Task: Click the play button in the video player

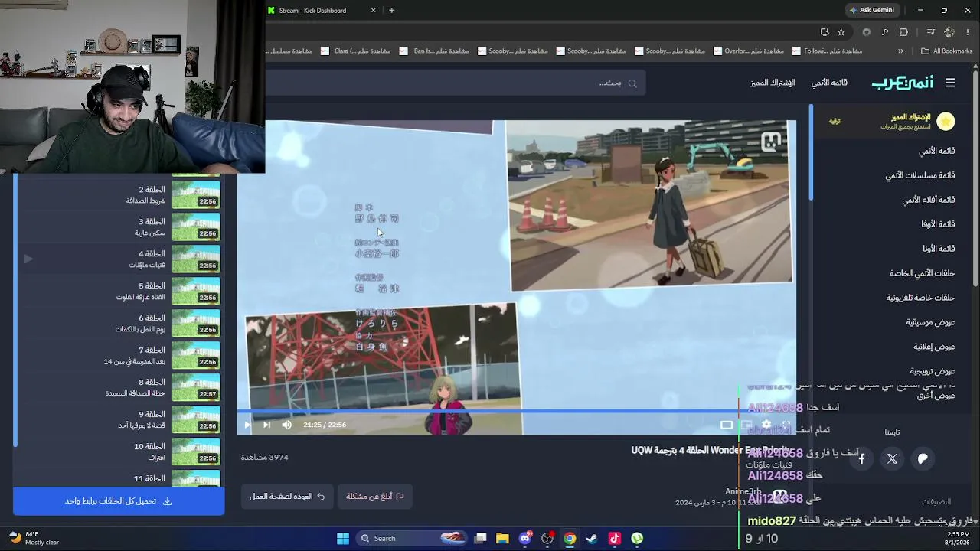Action: tap(247, 425)
